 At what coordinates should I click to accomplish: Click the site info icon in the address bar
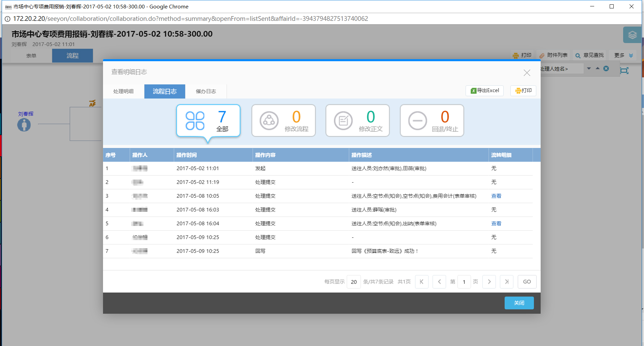click(x=7, y=19)
